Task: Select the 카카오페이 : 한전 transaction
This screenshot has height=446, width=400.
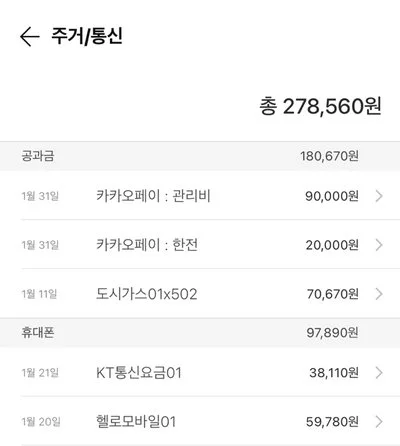Action: point(200,245)
